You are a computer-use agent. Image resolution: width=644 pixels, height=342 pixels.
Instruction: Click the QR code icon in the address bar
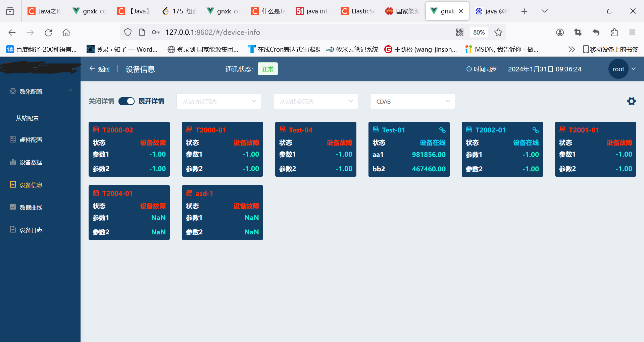coord(460,32)
